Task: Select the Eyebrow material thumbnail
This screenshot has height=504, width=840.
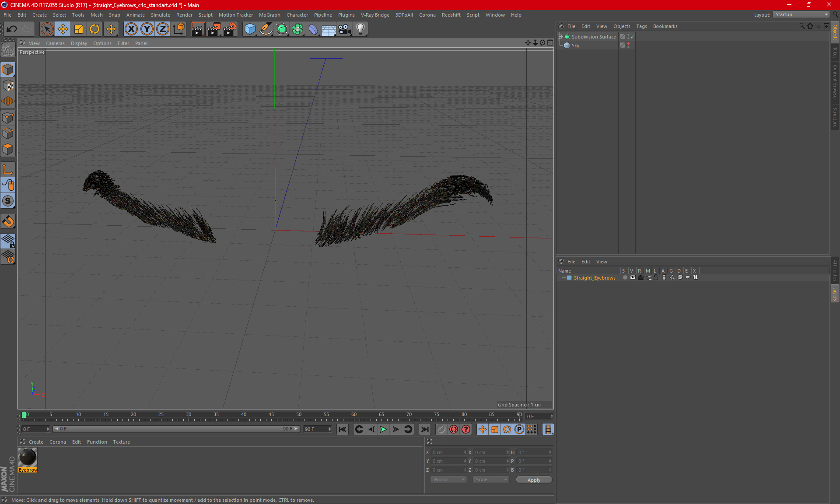Action: point(28,458)
